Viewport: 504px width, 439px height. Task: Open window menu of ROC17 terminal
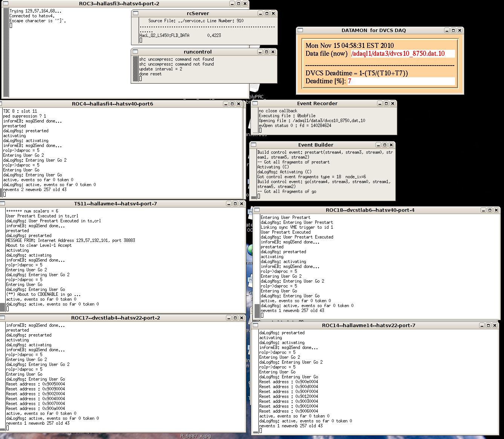(x=2, y=318)
